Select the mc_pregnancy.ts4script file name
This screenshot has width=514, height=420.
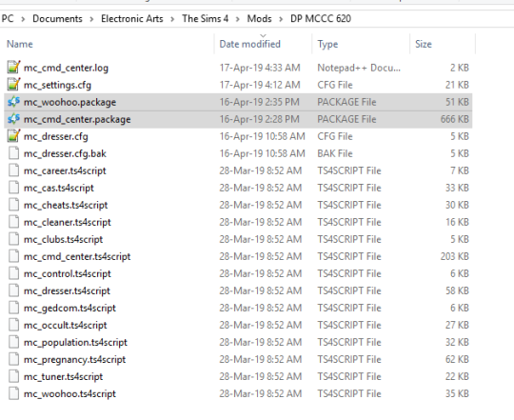pyautogui.click(x=74, y=359)
